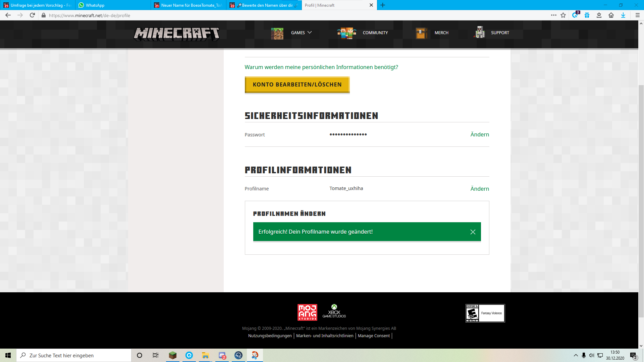Open the Xbox Game Studios logo link

(x=334, y=311)
